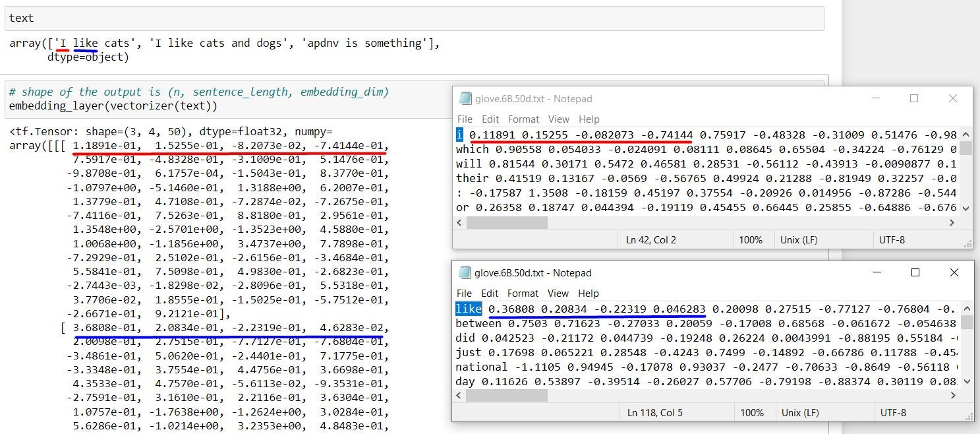Click the horizontal scrollbar thumb in the Ln 42 Notepad
This screenshot has height=434, width=980.
(x=507, y=223)
